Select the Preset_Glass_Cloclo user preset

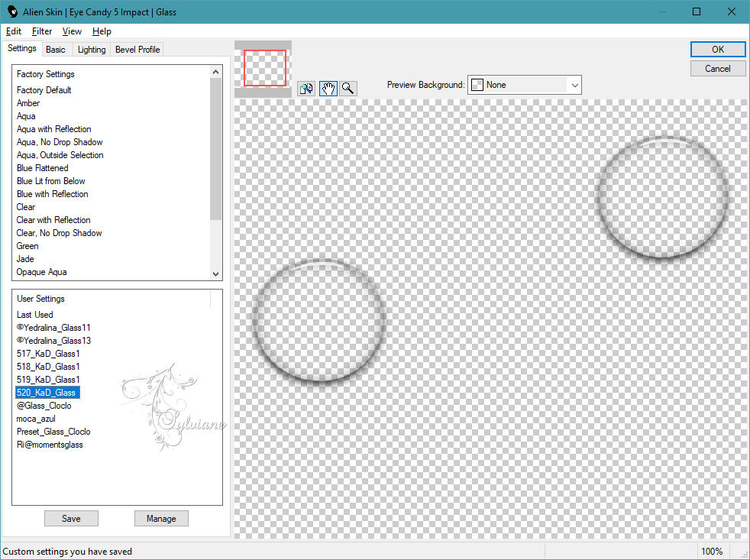tap(53, 431)
